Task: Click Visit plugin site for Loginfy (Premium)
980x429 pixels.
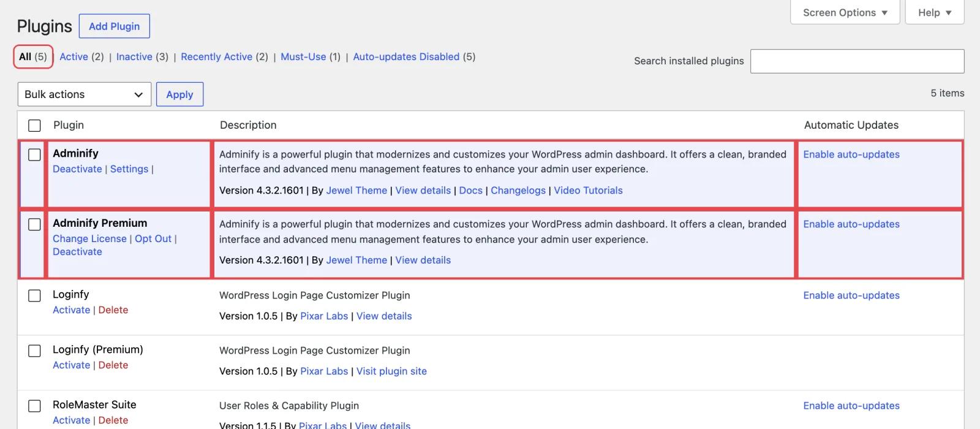Action: (x=391, y=371)
